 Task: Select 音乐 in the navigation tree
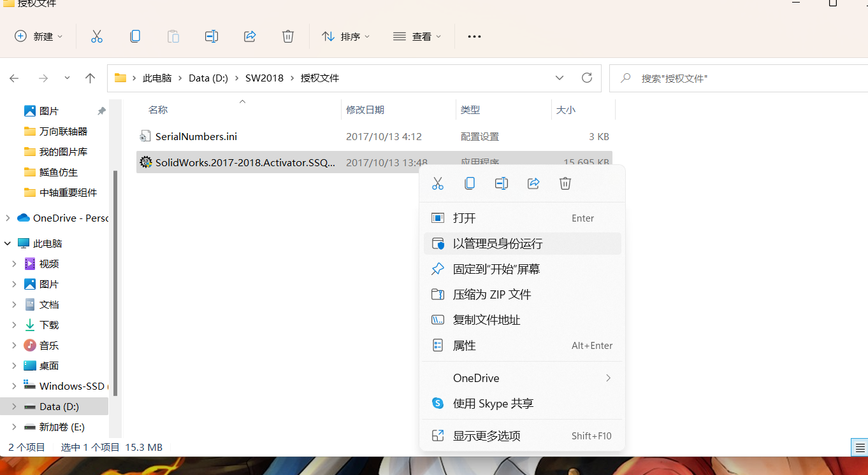(49, 345)
